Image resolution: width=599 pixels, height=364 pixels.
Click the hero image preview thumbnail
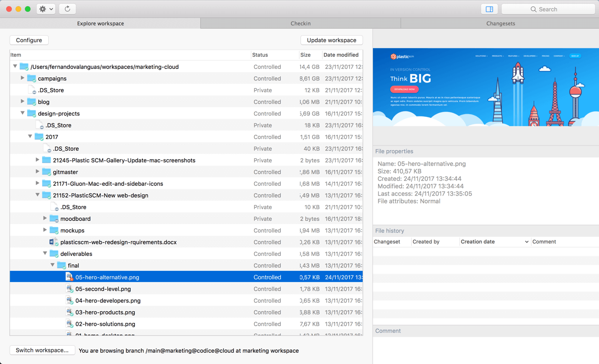point(486,87)
